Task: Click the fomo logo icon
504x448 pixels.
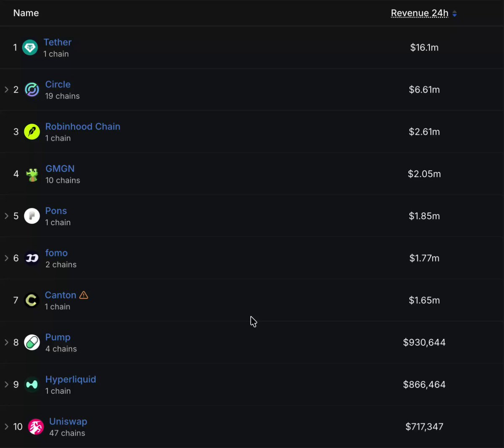Action: pos(32,258)
